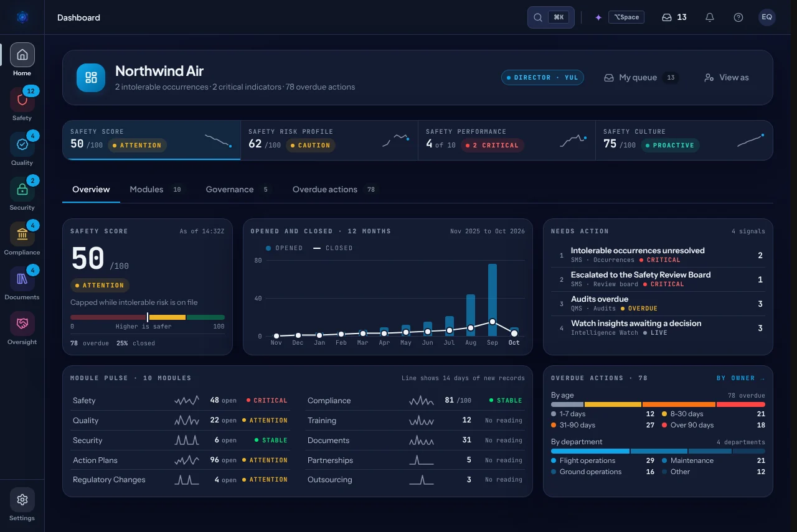Open BY OWNER link in Overdue Actions
The image size is (797, 532).
click(x=740, y=378)
